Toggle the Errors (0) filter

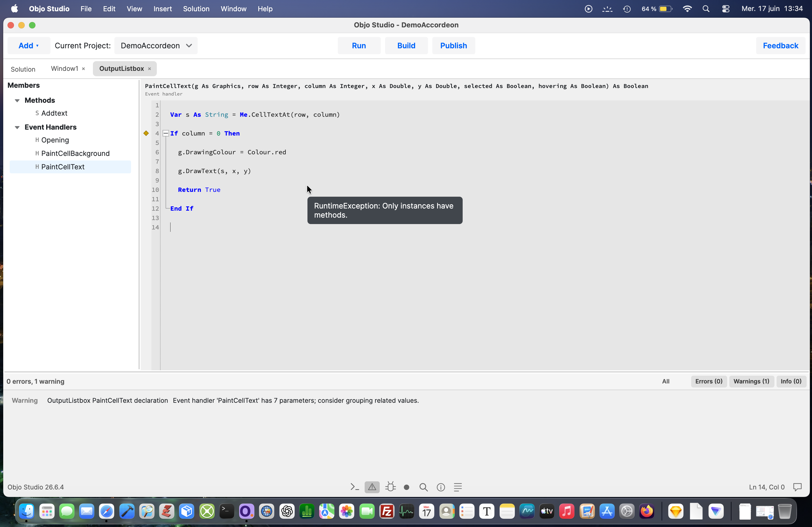709,382
